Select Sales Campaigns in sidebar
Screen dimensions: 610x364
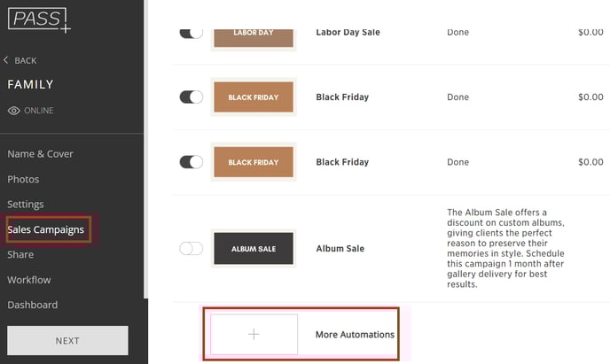(x=45, y=229)
